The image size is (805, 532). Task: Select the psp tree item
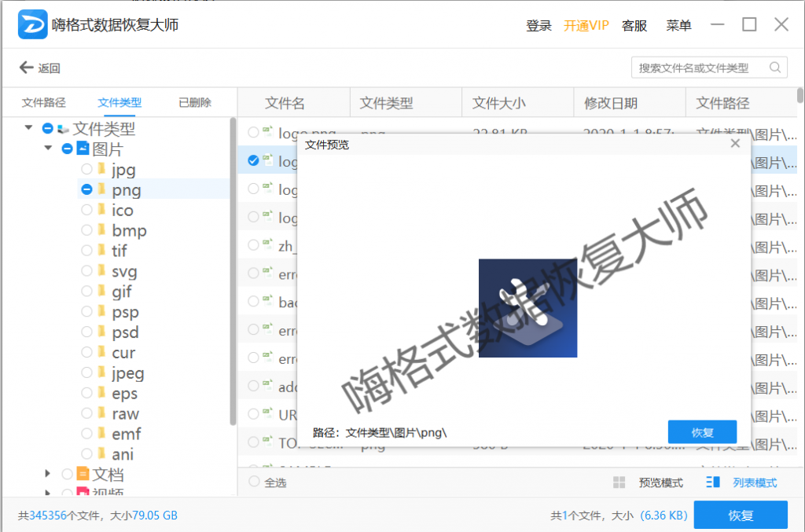(x=125, y=312)
